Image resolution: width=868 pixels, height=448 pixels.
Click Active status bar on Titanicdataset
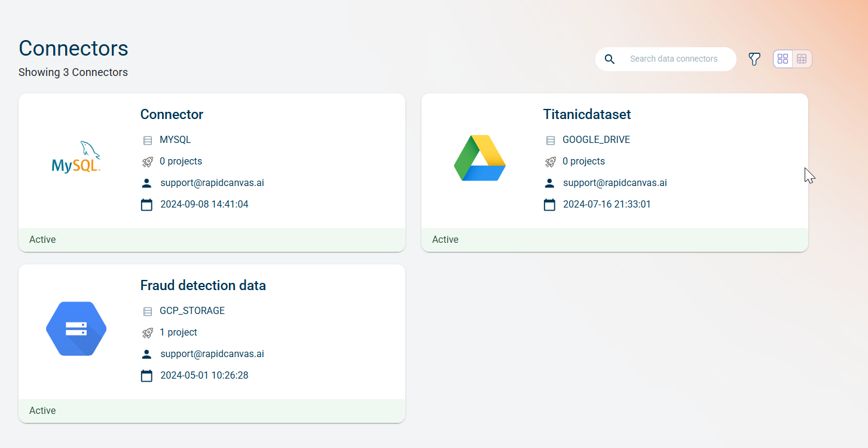click(x=615, y=240)
